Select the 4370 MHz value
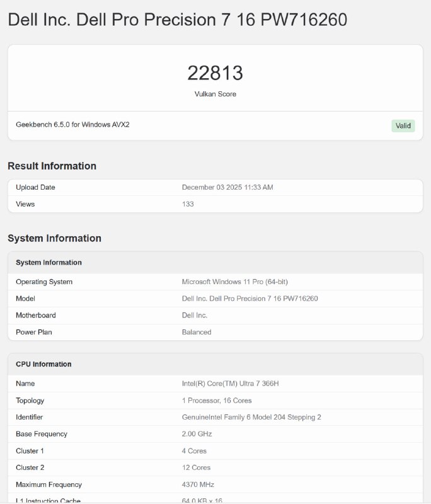 click(198, 484)
